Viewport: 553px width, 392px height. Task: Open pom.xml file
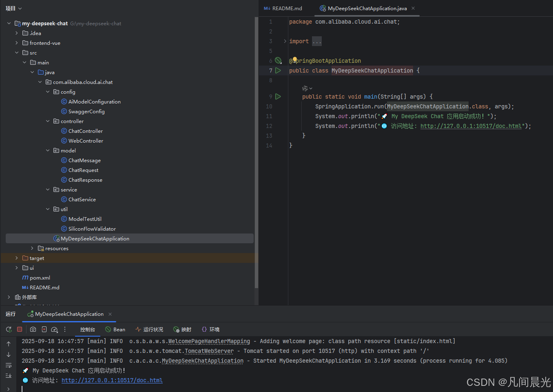pos(40,277)
